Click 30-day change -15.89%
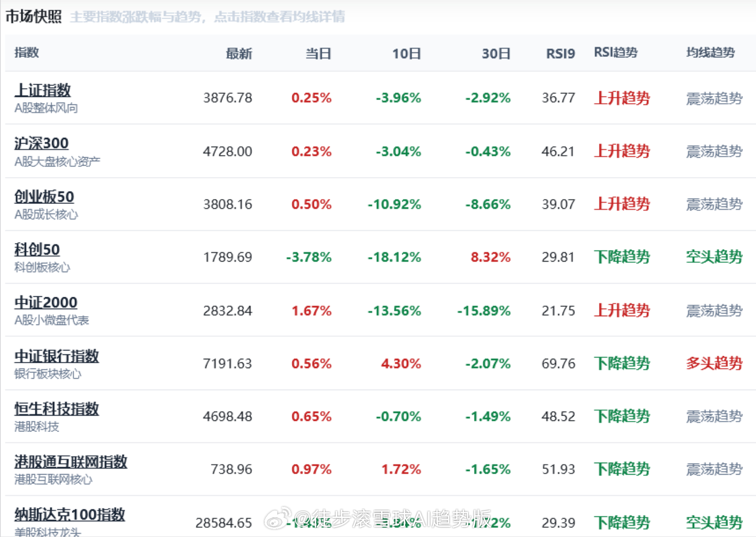Image resolution: width=756 pixels, height=537 pixels. [484, 311]
